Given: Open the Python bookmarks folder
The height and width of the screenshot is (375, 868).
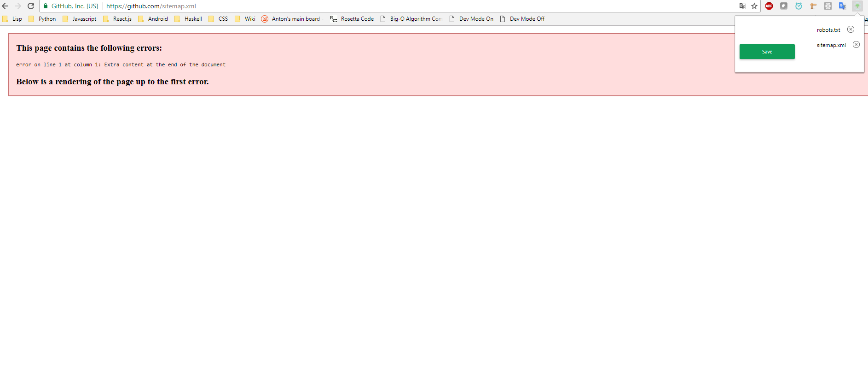Looking at the screenshot, I should coord(42,19).
